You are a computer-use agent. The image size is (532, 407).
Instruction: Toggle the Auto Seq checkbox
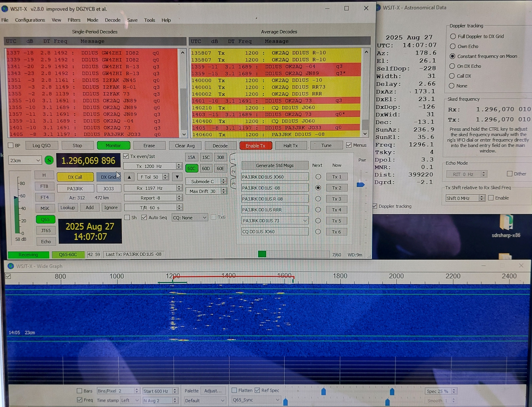point(144,217)
